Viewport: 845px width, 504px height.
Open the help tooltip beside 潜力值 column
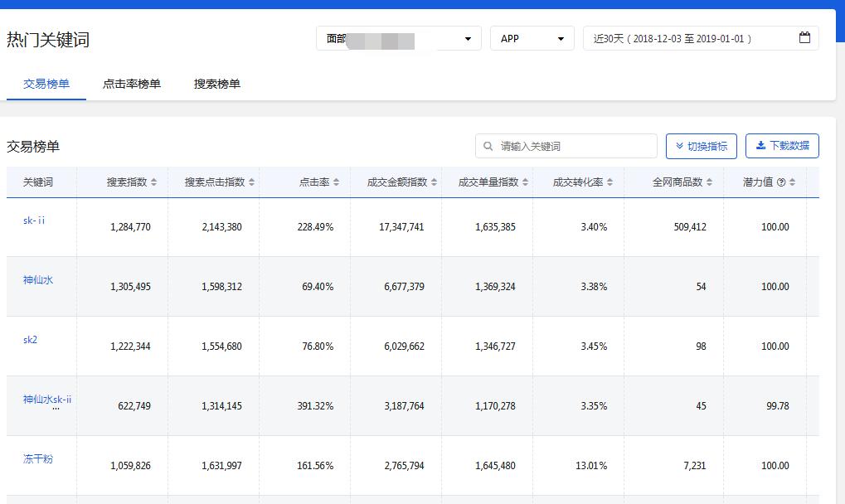point(781,182)
